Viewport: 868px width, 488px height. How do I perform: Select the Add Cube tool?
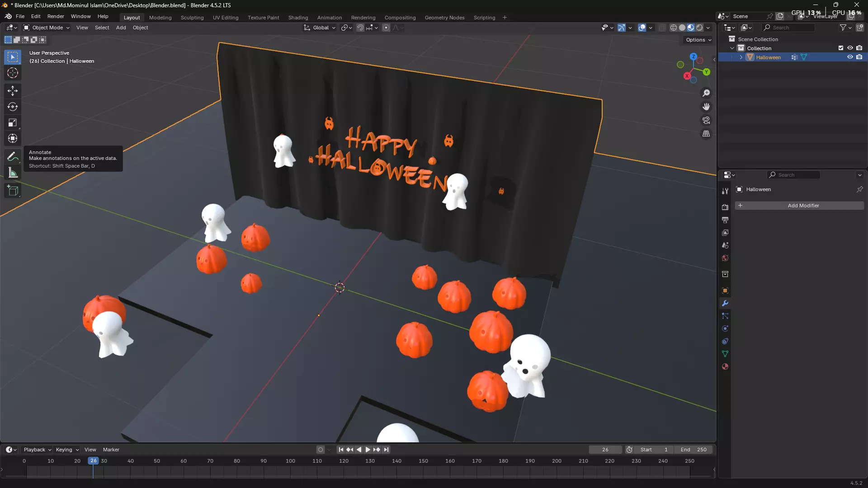[13, 191]
